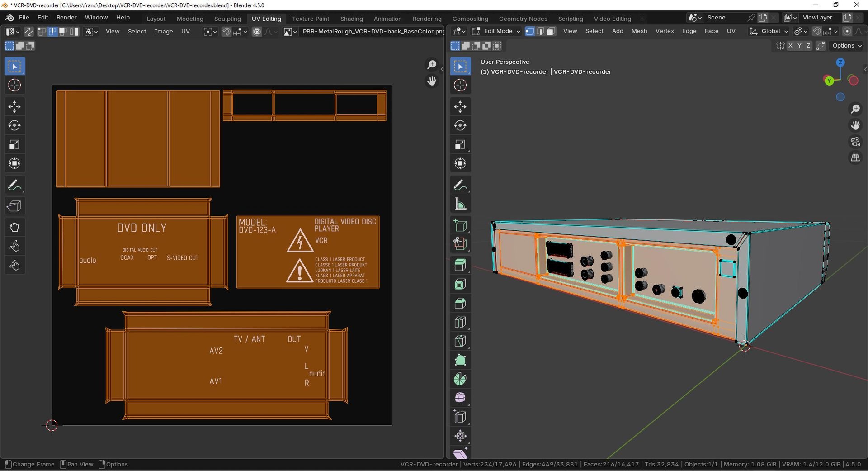Toggle UV sync selection button
Screen dimensions: 868x471
pos(28,31)
